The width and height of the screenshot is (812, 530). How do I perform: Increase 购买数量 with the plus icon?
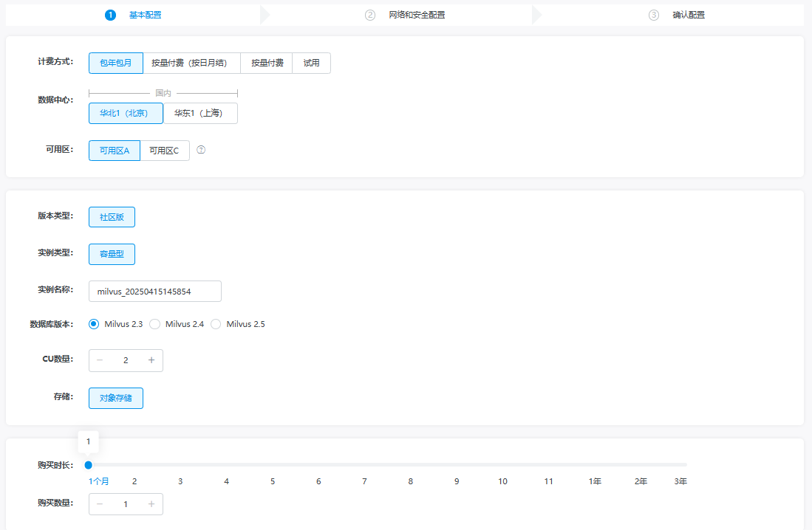(151, 504)
